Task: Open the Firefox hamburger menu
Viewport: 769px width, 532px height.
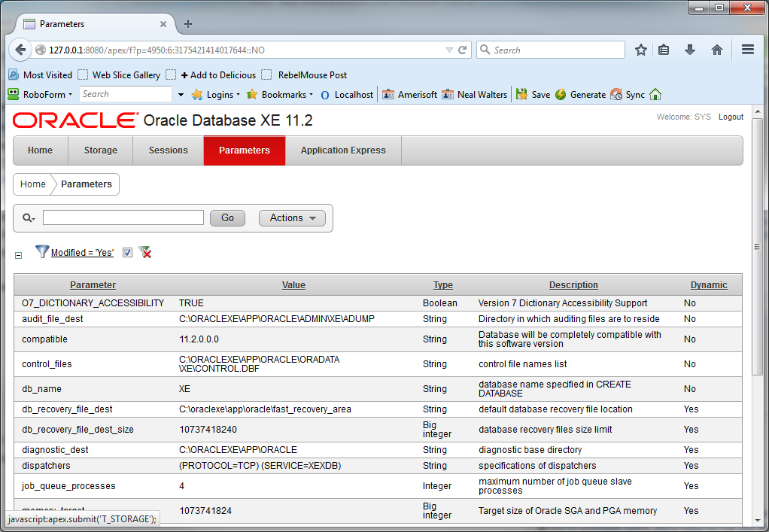Action: point(747,50)
